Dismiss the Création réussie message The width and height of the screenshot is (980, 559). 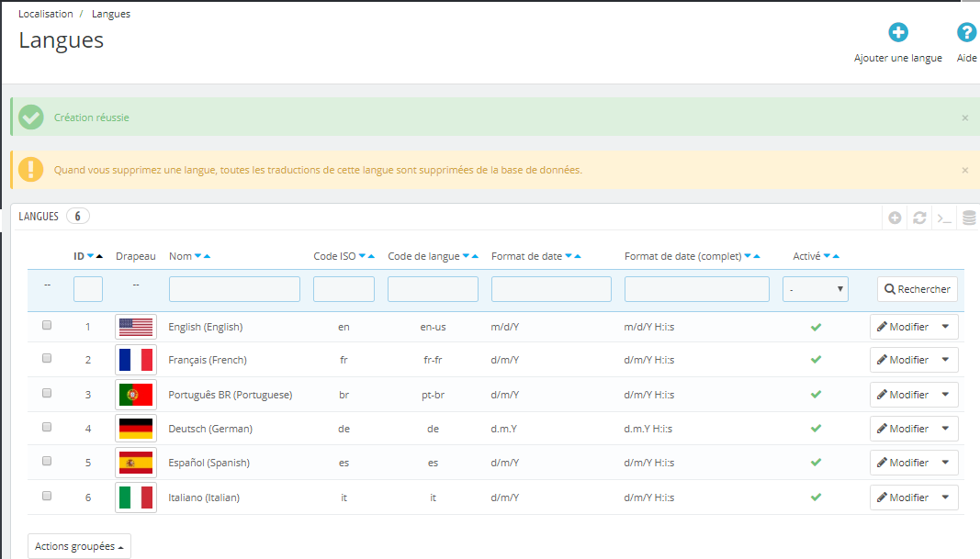[965, 118]
